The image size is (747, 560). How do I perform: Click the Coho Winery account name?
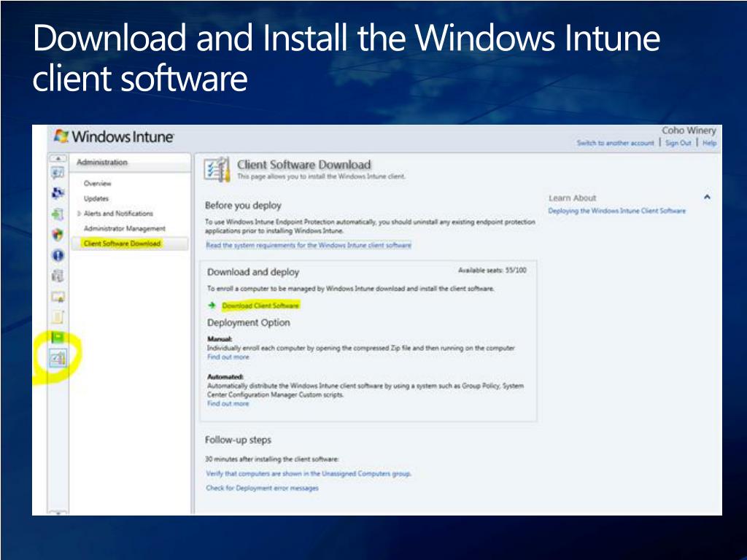point(689,131)
